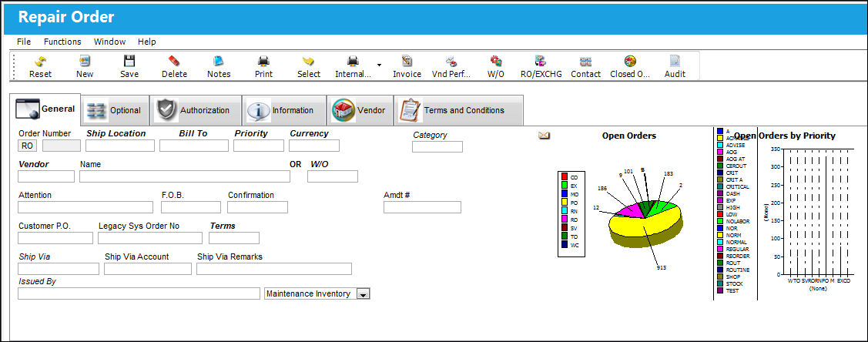
Task: Open the Closed Orders toolbar icon
Action: pos(630,62)
